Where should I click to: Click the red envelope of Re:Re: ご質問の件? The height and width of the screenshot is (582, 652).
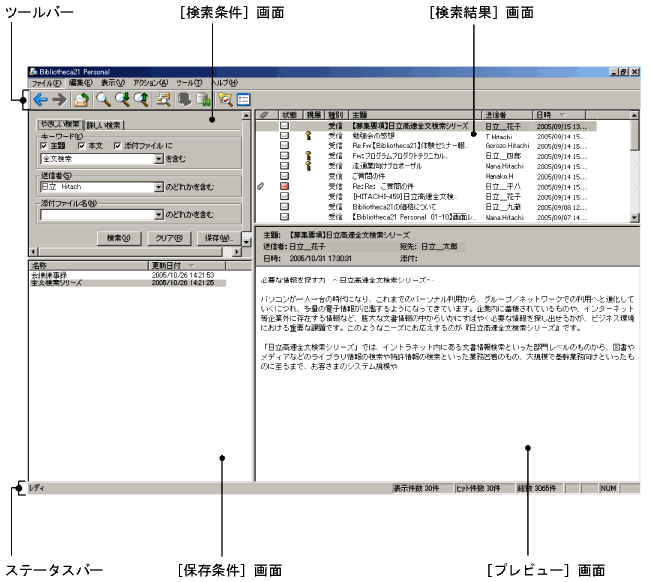(x=284, y=186)
